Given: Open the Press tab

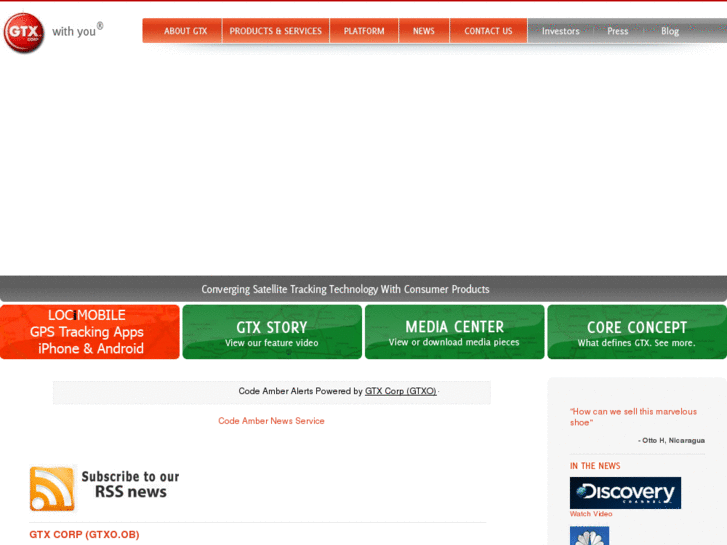Looking at the screenshot, I should tap(618, 31).
